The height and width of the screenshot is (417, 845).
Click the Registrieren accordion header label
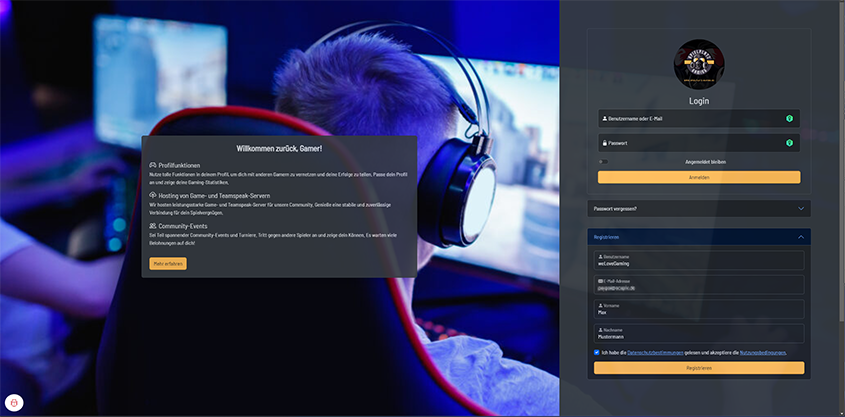[x=606, y=237]
